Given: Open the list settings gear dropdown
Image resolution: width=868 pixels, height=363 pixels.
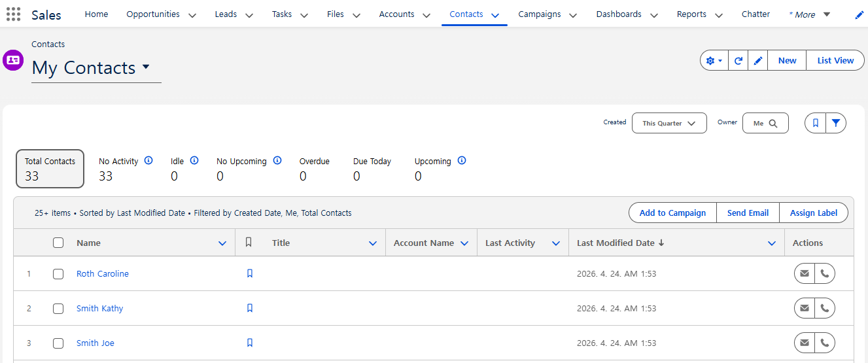Looking at the screenshot, I should point(714,61).
